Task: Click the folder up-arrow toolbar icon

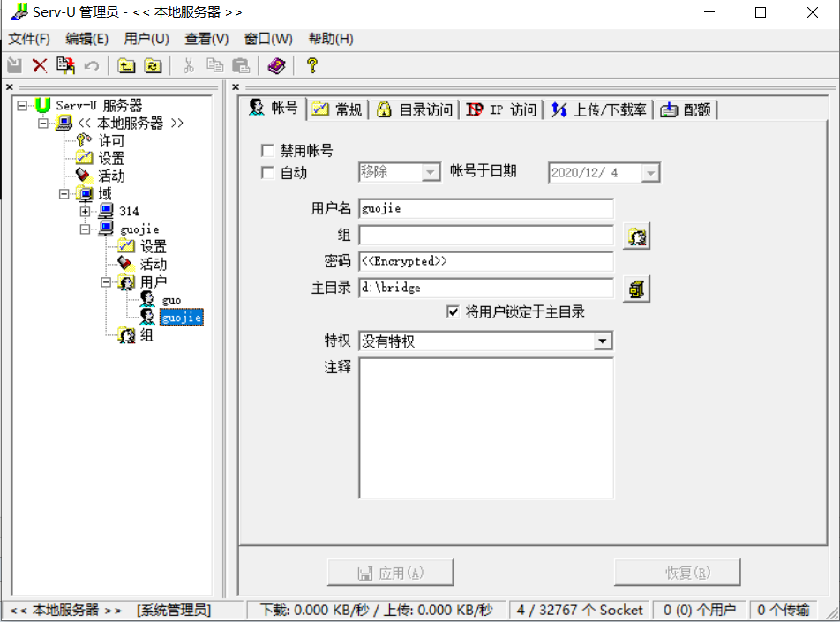Action: (126, 66)
